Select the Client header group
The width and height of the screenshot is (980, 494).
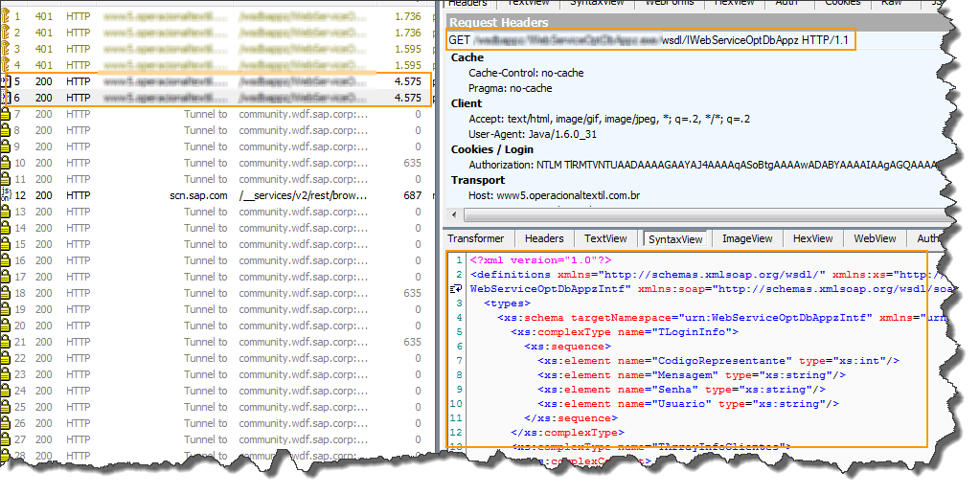(467, 103)
